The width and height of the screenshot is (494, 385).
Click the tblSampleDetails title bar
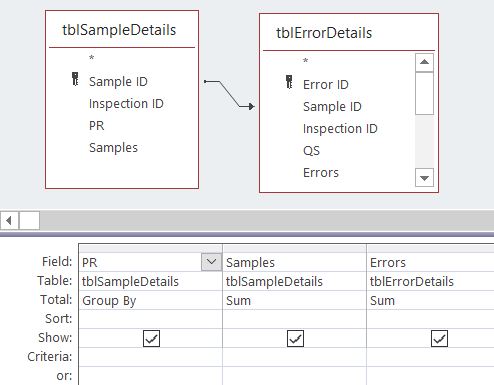(x=122, y=30)
